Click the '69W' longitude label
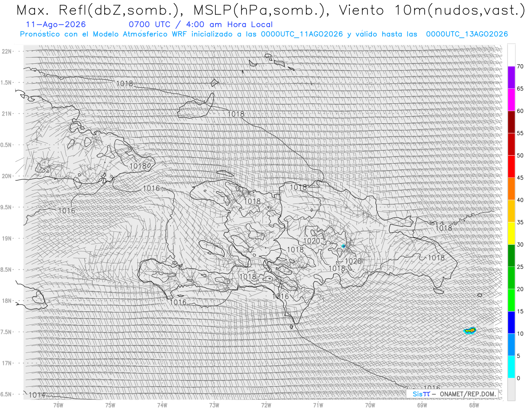The image size is (532, 411). pyautogui.click(x=422, y=405)
